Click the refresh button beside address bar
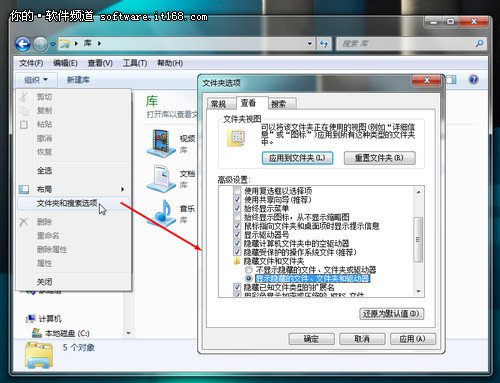This screenshot has width=500, height=383. point(323,44)
